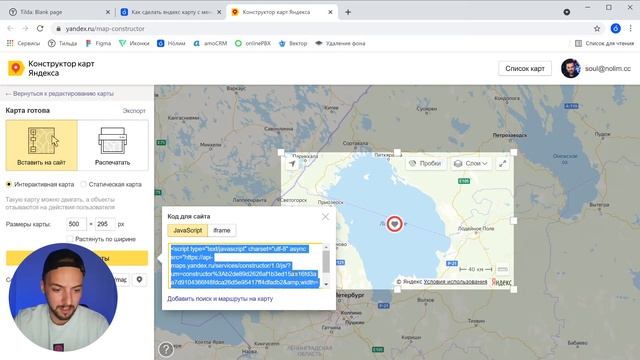
Task: Select the Конструктор карт Яндекса tab
Action: [x=282, y=12]
